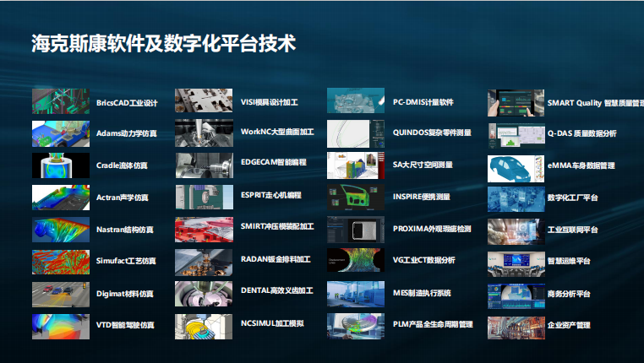Select the Simufact工艺仿真 thumbnail
Image resolution: width=644 pixels, height=363 pixels.
pos(61,262)
